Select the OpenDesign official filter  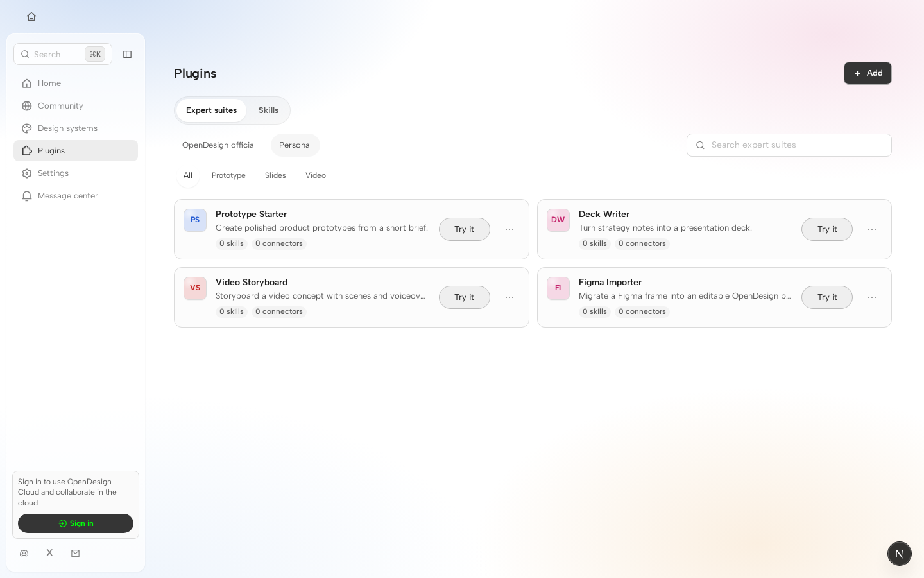click(x=219, y=145)
